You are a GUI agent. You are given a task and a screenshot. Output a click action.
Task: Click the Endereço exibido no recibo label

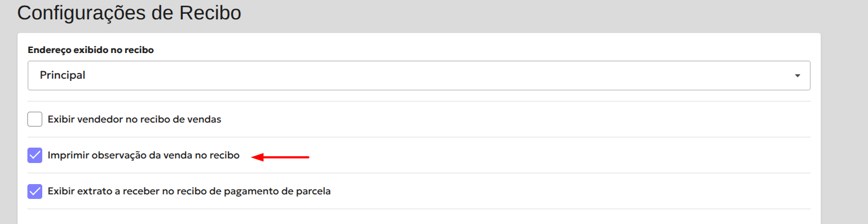click(91, 50)
